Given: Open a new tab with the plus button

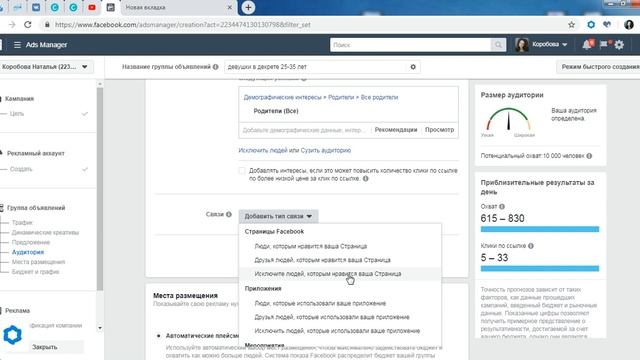Looking at the screenshot, I should click(x=248, y=7).
